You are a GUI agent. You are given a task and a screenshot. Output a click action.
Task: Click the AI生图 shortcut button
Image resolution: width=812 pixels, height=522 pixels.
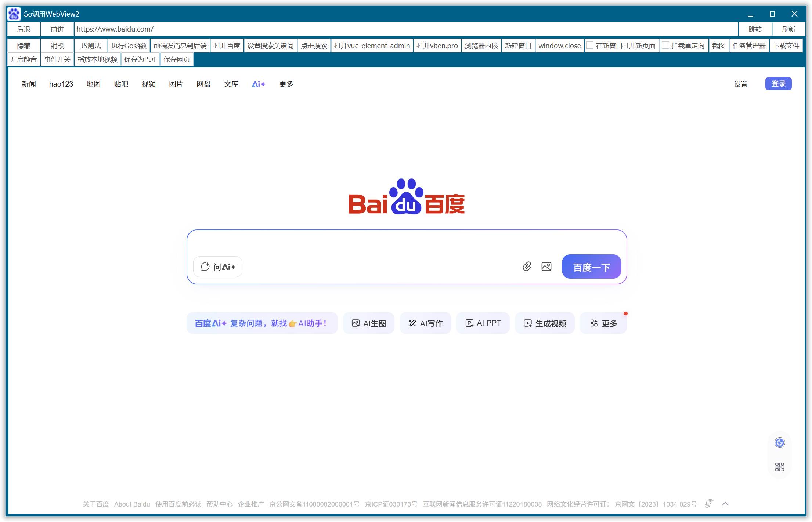[368, 323]
